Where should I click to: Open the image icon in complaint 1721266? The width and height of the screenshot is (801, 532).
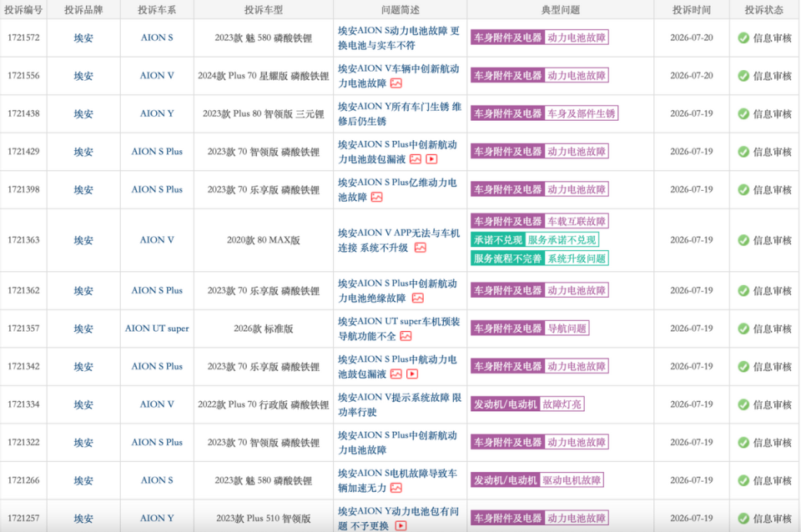pyautogui.click(x=395, y=488)
